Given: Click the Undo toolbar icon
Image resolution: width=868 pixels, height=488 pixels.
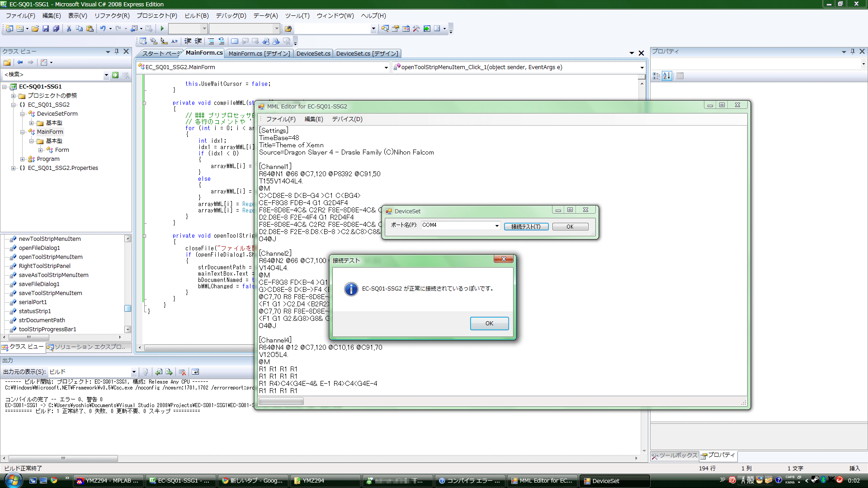Looking at the screenshot, I should tap(103, 28).
